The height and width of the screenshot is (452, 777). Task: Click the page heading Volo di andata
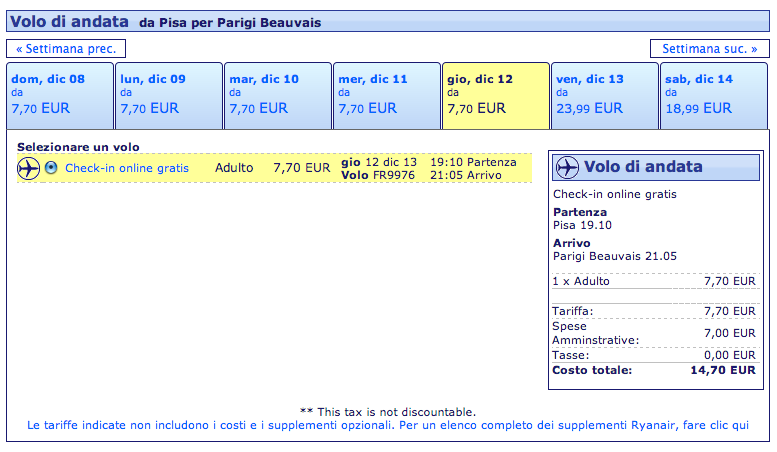[x=69, y=21]
